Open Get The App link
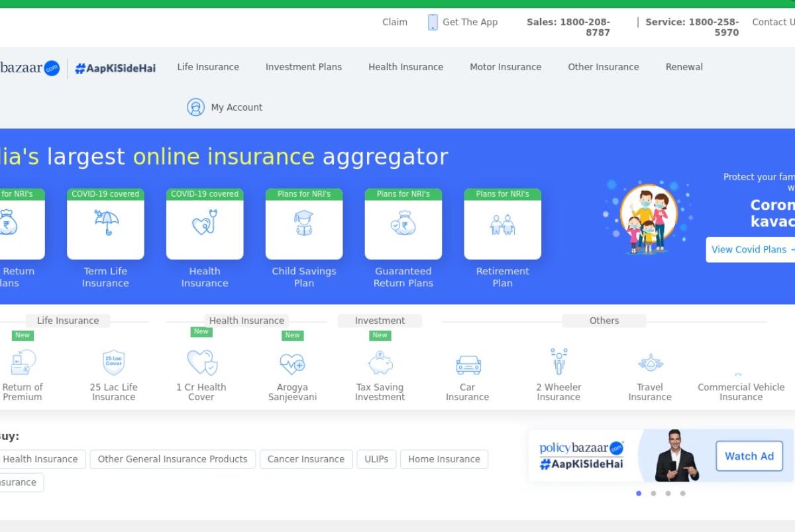 pyautogui.click(x=470, y=22)
